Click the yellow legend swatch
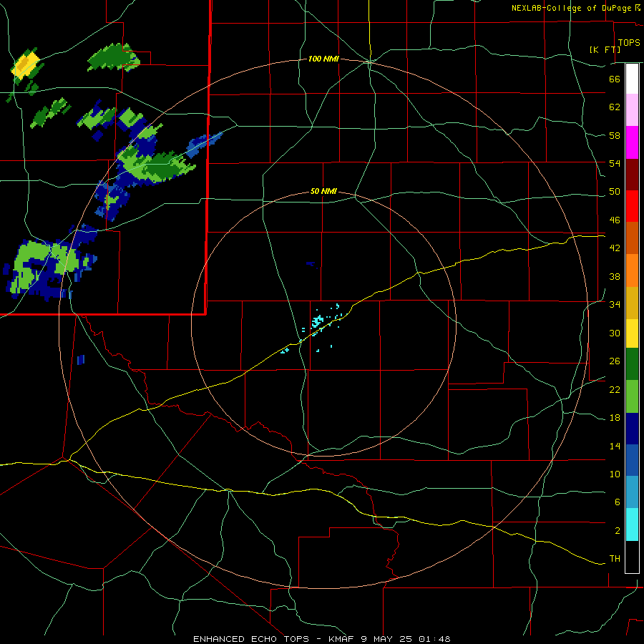The height and width of the screenshot is (644, 644). point(632,333)
